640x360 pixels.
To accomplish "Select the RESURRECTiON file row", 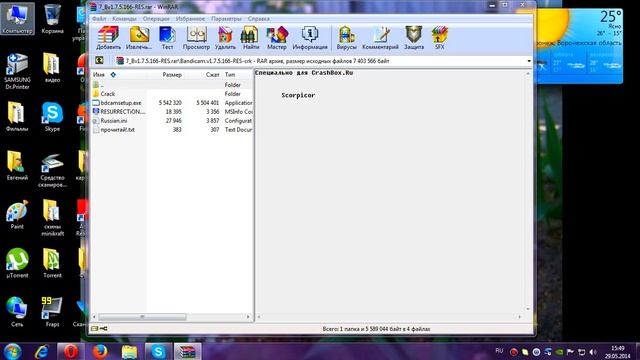I will click(x=172, y=112).
